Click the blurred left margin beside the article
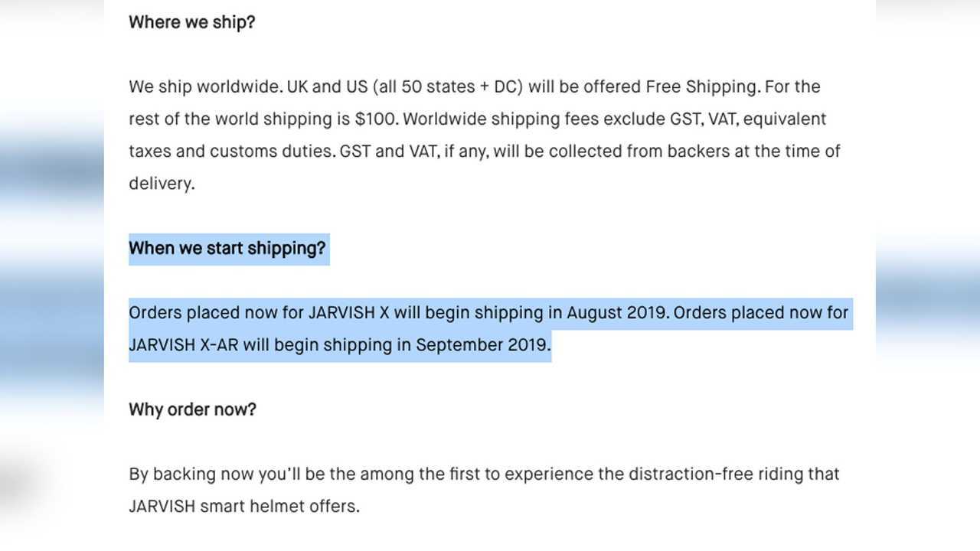Viewport: 980px width, 551px height. point(52,275)
